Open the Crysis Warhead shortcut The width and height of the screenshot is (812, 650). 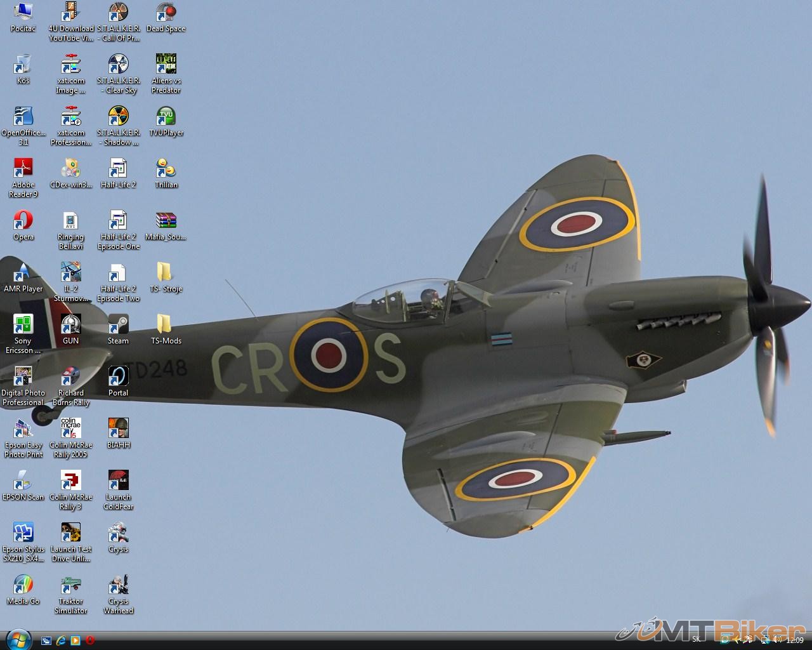pos(118,585)
